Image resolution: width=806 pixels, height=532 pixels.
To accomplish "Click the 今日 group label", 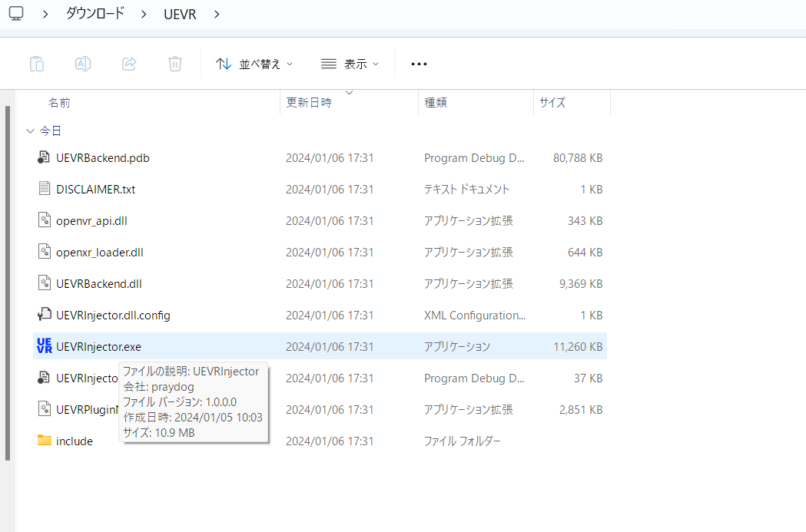I will [x=51, y=131].
